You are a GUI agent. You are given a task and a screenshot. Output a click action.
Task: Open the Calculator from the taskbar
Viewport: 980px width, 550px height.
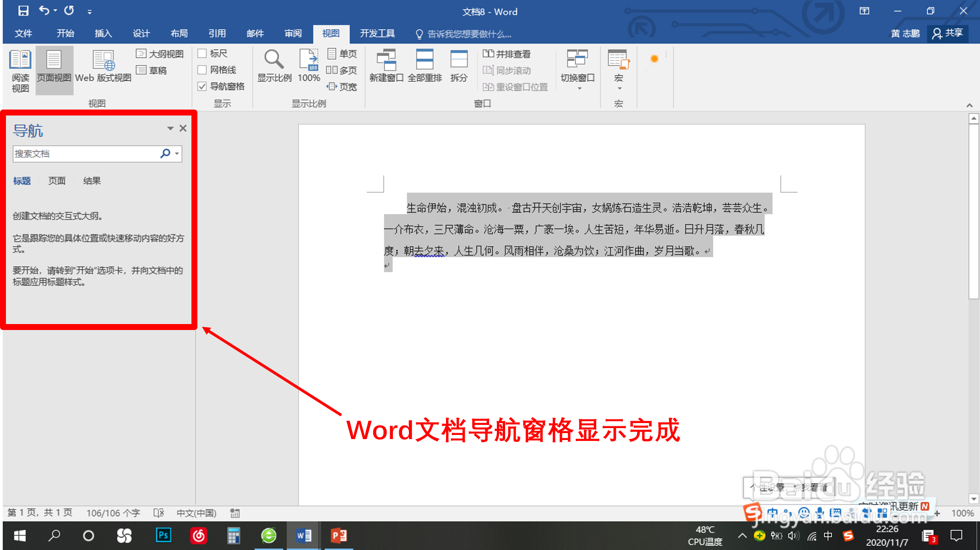point(234,535)
